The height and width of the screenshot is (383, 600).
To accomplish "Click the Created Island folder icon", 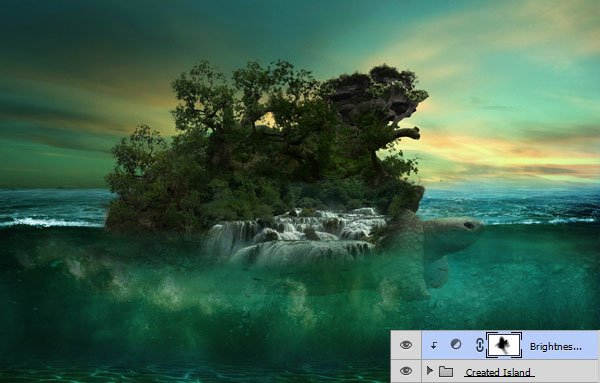I will coord(446,371).
